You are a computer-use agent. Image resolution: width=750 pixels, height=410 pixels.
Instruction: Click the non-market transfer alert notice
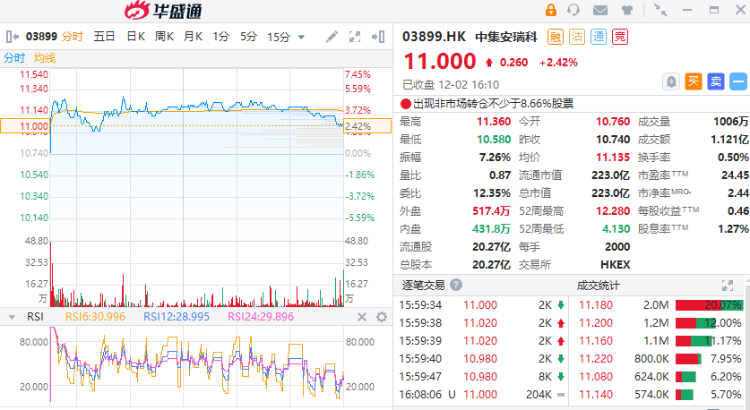pyautogui.click(x=487, y=103)
